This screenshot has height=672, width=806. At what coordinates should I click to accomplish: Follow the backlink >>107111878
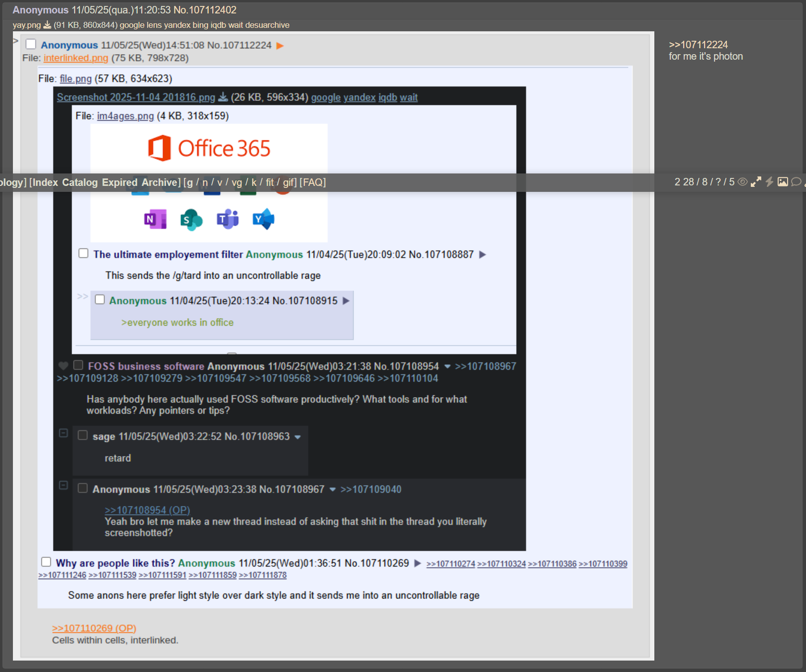coord(263,575)
